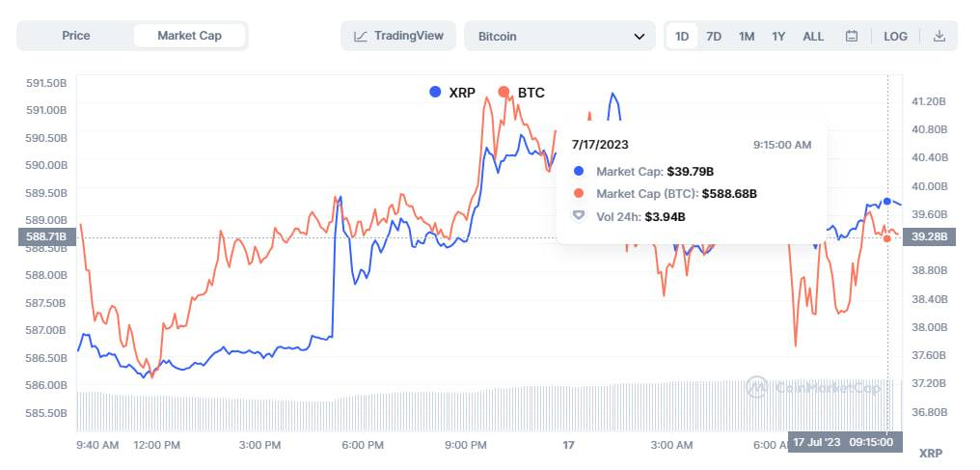
Task: Toggle the BTC series legend dot
Action: [504, 92]
